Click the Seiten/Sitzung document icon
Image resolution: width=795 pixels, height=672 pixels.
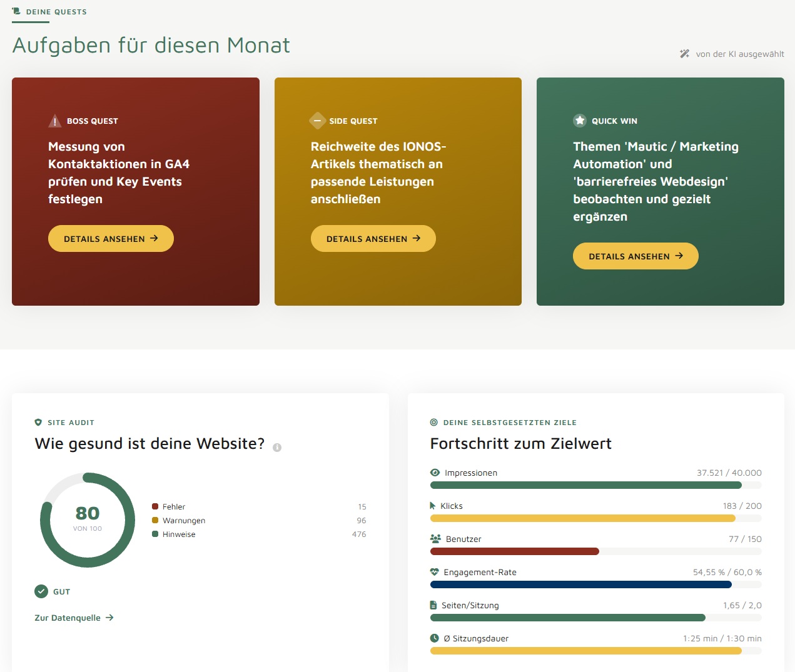point(433,605)
